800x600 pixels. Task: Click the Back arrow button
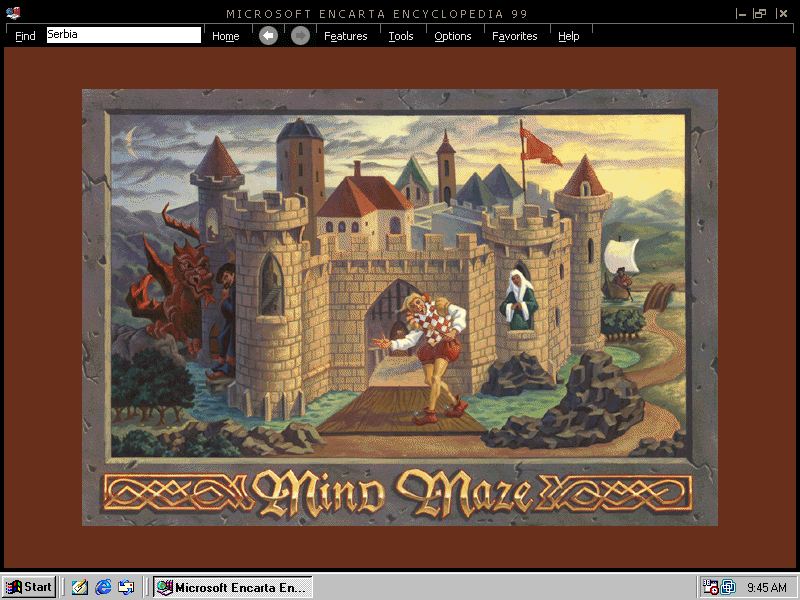click(268, 36)
